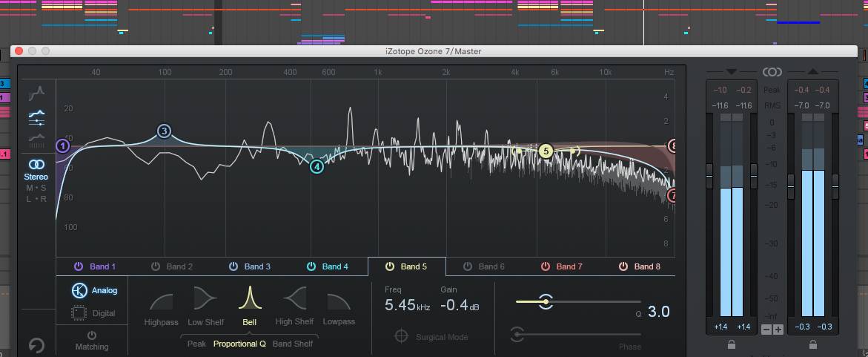The image size is (868, 357).
Task: Toggle Band 1 power button
Action: [x=79, y=266]
